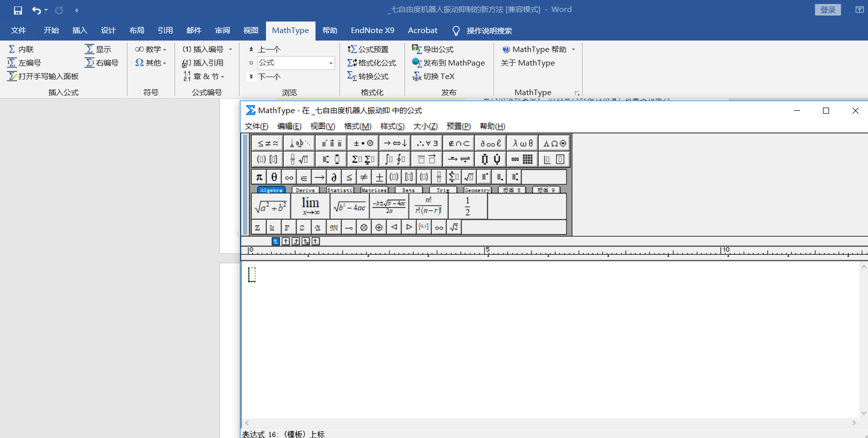Open the undo history dropdown arrow
Viewport: 868px width, 438px height.
point(46,10)
